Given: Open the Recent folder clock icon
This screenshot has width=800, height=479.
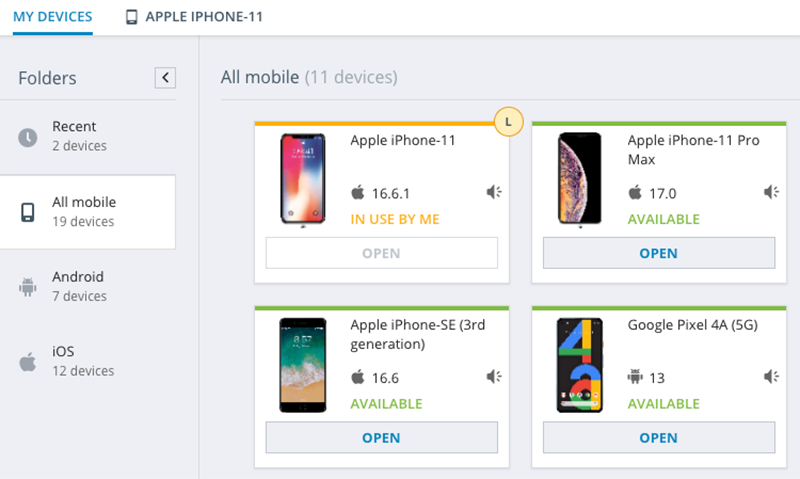Looking at the screenshot, I should coord(28,137).
